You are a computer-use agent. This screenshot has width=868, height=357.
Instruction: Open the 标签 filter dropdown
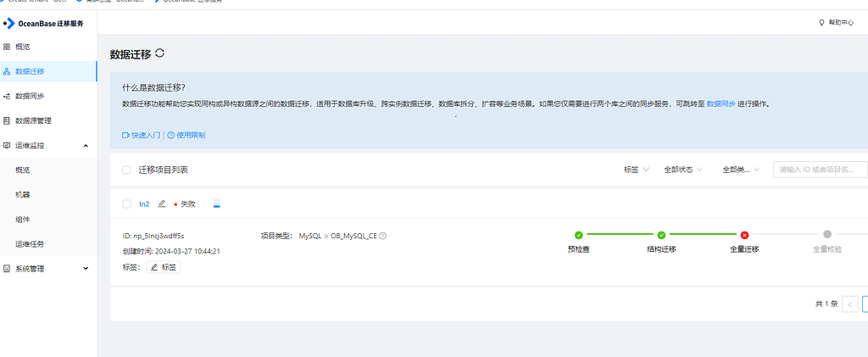pos(636,170)
